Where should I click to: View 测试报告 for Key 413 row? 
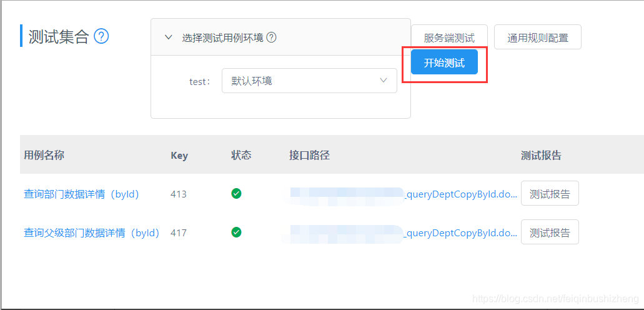550,193
